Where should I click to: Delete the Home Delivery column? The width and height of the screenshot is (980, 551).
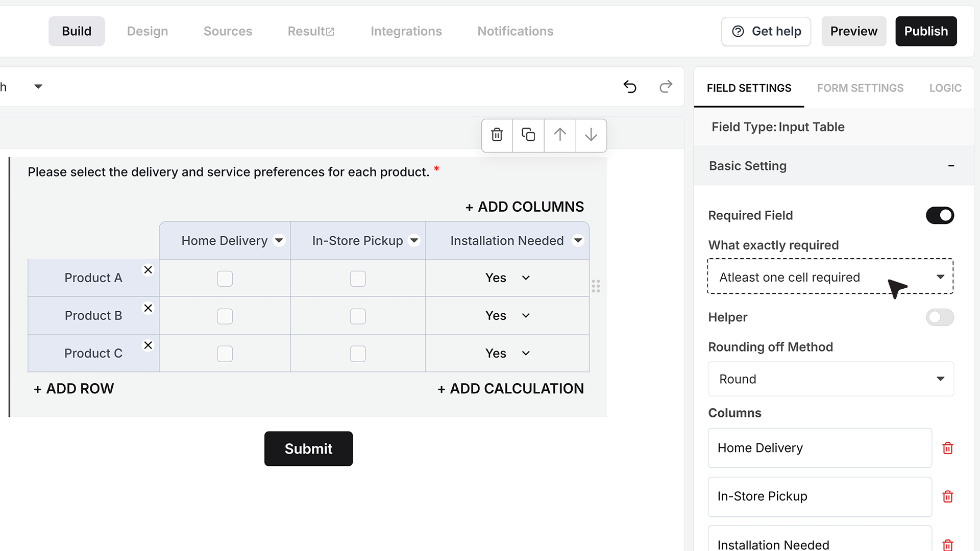(948, 448)
